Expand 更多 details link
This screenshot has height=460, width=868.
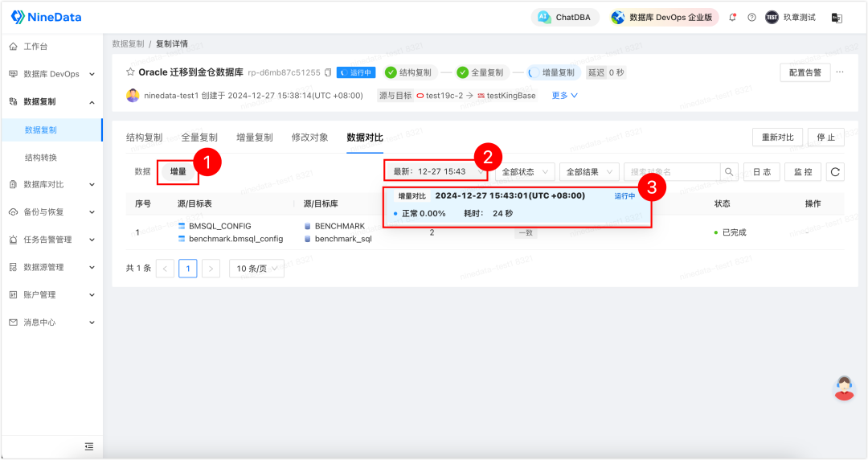565,96
